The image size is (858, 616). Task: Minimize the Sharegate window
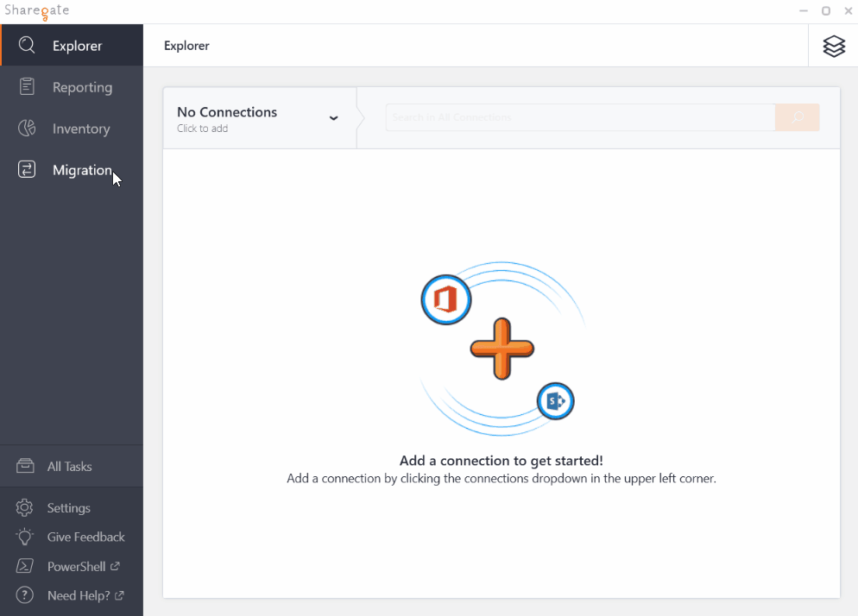pyautogui.click(x=804, y=11)
